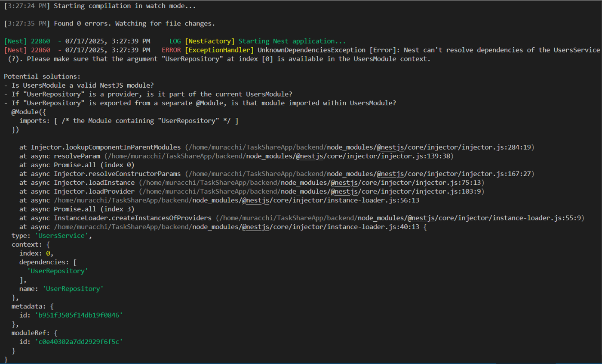Click 'Starting Nest application...' message

(x=292, y=42)
